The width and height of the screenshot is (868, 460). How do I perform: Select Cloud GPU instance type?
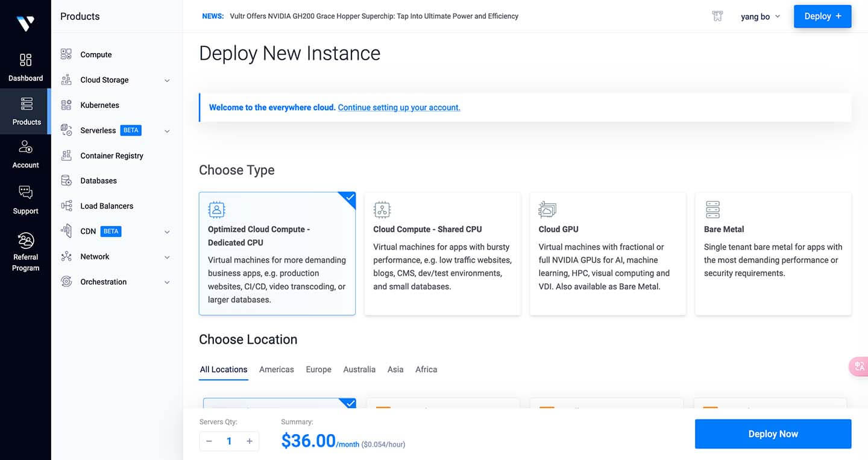(608, 254)
